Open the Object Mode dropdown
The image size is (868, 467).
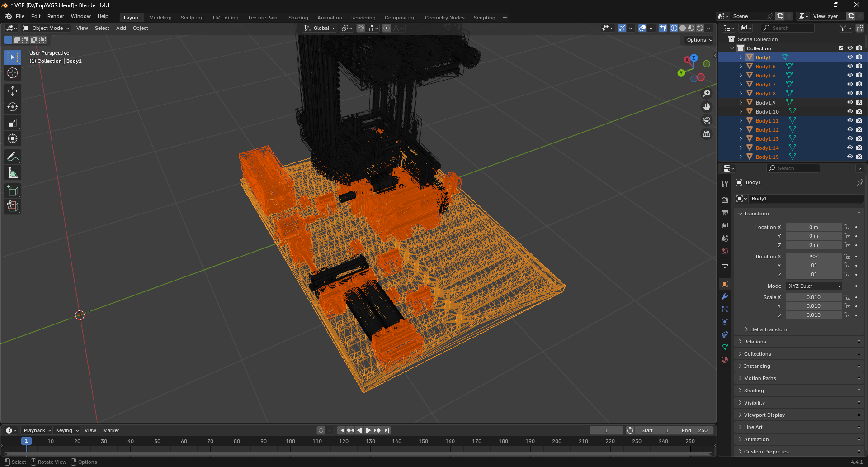point(47,28)
